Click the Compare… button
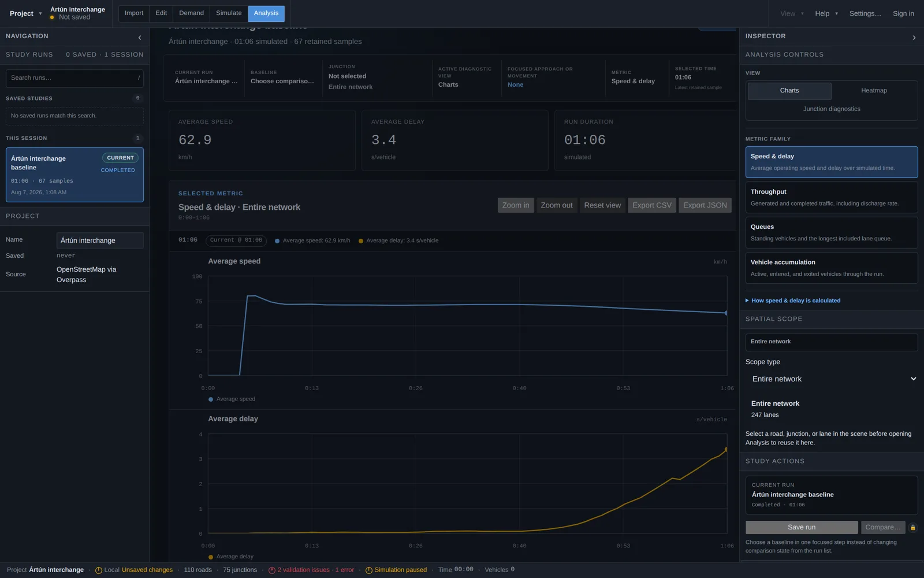The width and height of the screenshot is (924, 578). pyautogui.click(x=883, y=527)
